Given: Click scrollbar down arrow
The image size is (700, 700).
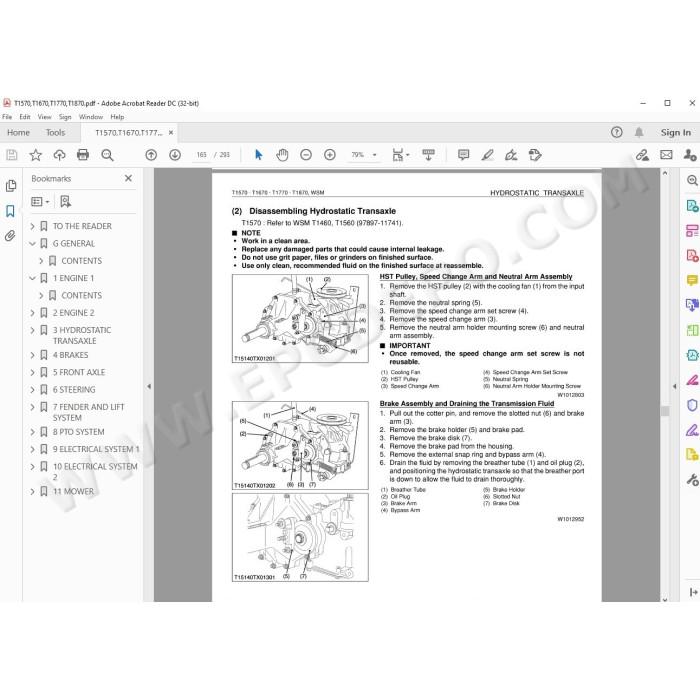Looking at the screenshot, I should [665, 600].
